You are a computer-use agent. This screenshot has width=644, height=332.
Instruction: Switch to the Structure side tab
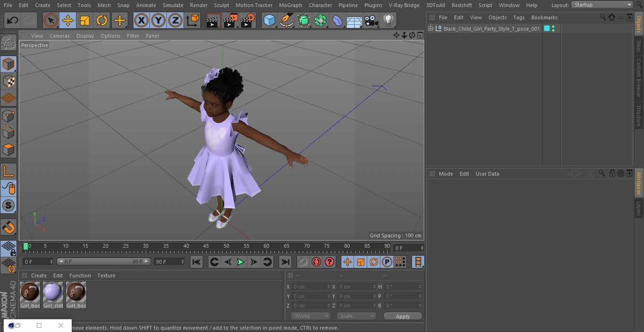click(639, 115)
